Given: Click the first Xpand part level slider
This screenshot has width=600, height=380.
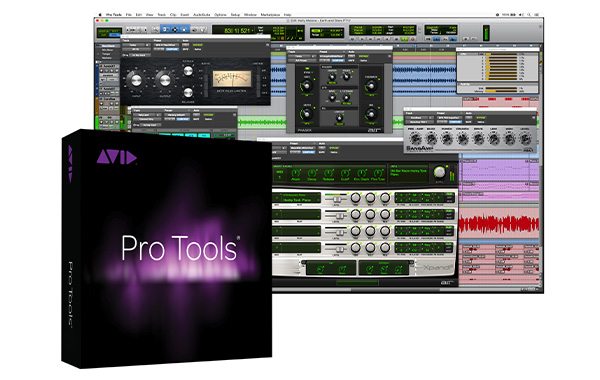Looking at the screenshot, I should 336,198.
